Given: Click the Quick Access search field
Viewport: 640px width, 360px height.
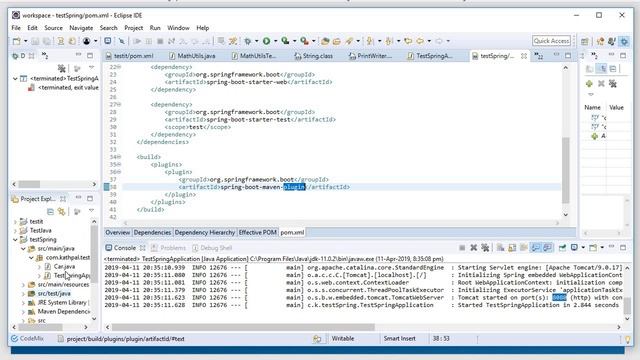Looking at the screenshot, I should click(x=551, y=41).
